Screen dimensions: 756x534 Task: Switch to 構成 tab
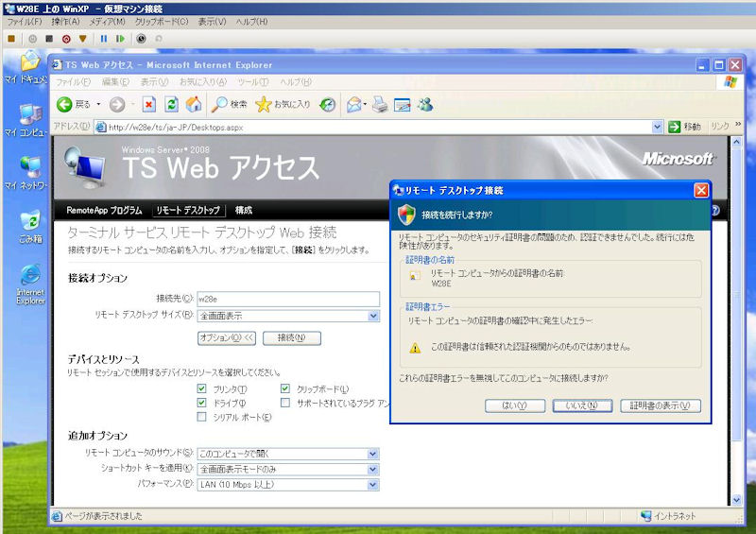coord(244,211)
